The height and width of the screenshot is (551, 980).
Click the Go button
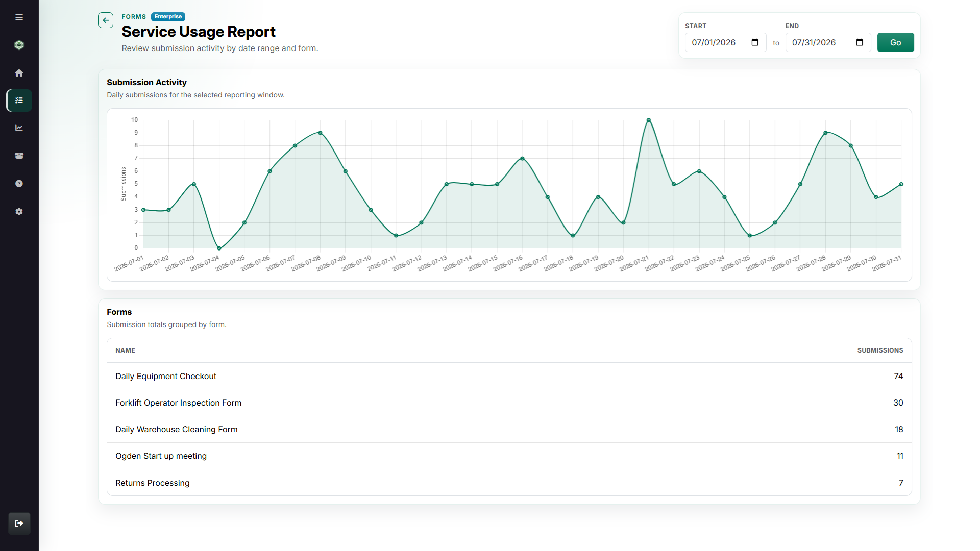(x=895, y=42)
